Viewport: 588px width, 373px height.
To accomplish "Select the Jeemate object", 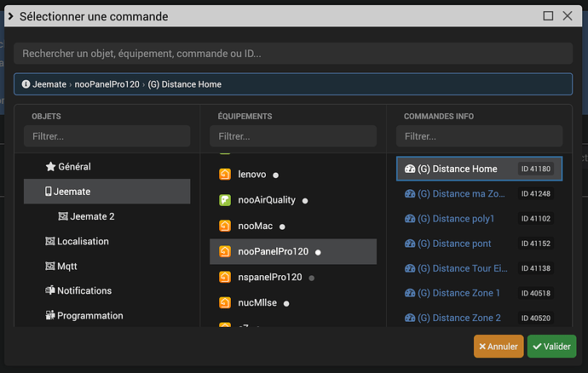I will coord(107,192).
